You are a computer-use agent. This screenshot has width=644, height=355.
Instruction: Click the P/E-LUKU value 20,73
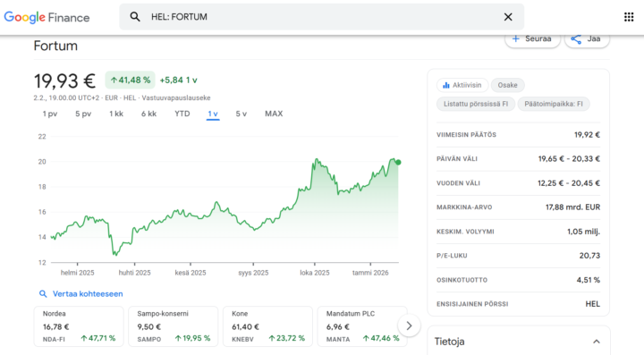589,256
